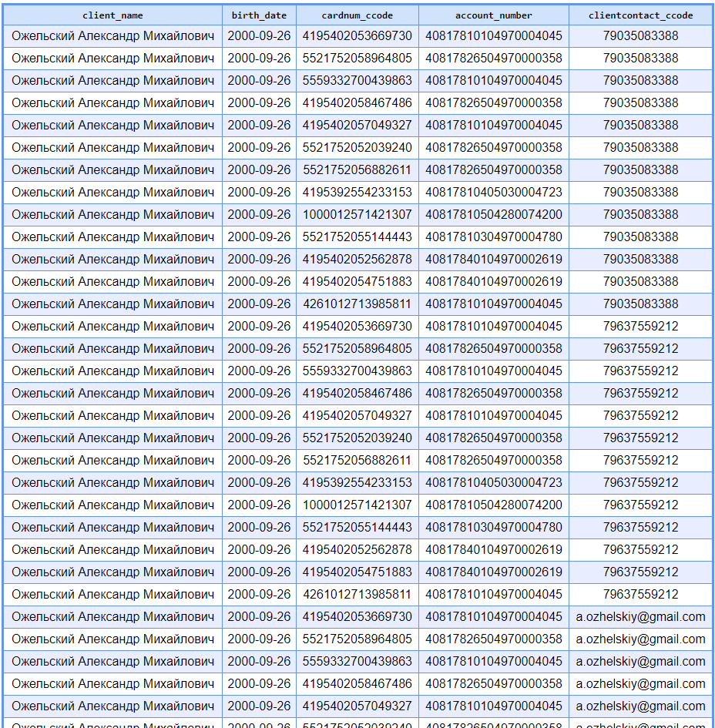This screenshot has width=715, height=728.
Task: Click the birth_date column header
Action: 259,15
